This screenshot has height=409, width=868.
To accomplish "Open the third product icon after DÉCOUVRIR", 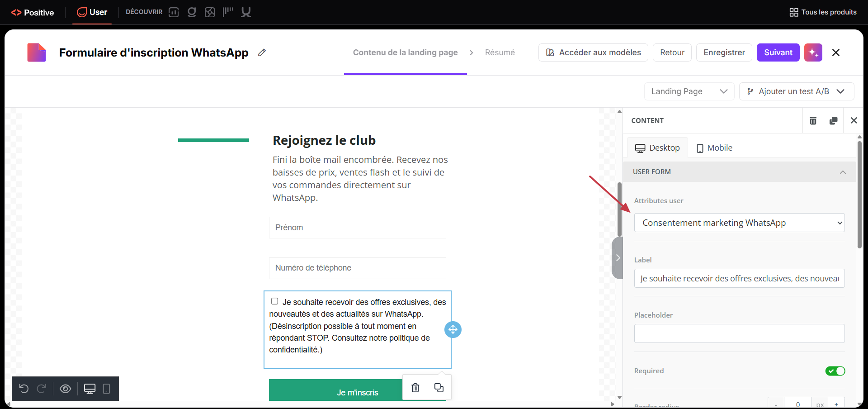I will click(210, 12).
